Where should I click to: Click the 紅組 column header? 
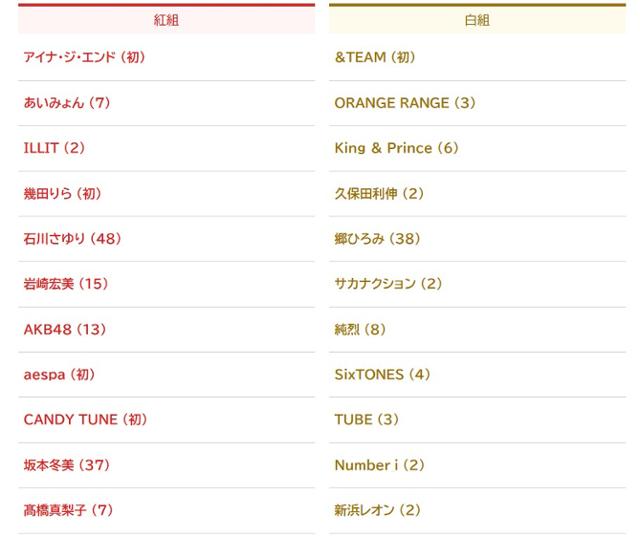[167, 20]
